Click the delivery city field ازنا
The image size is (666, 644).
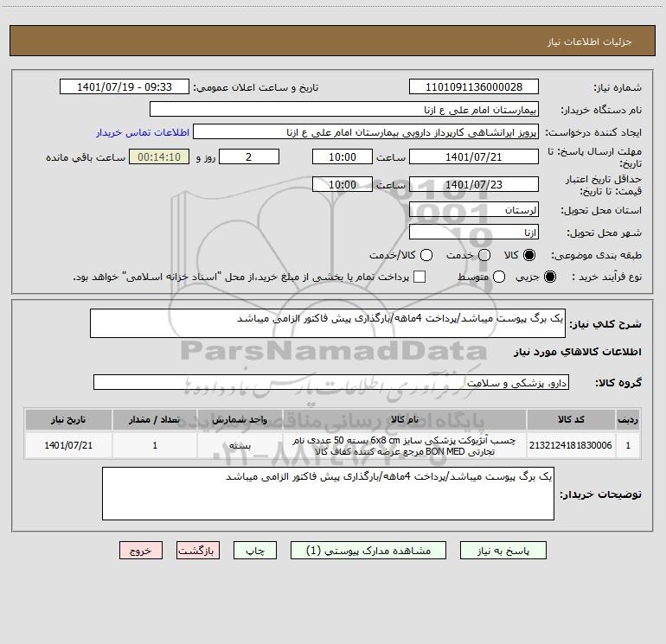point(474,233)
